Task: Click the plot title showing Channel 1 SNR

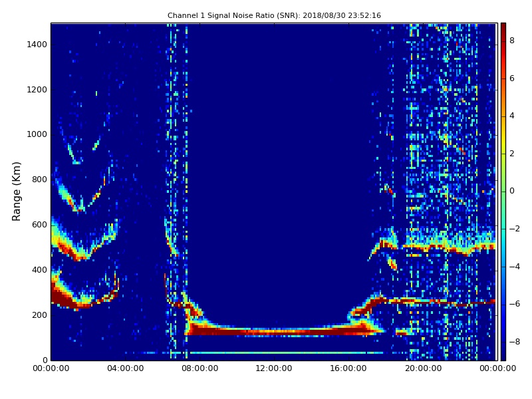Action: (x=274, y=15)
